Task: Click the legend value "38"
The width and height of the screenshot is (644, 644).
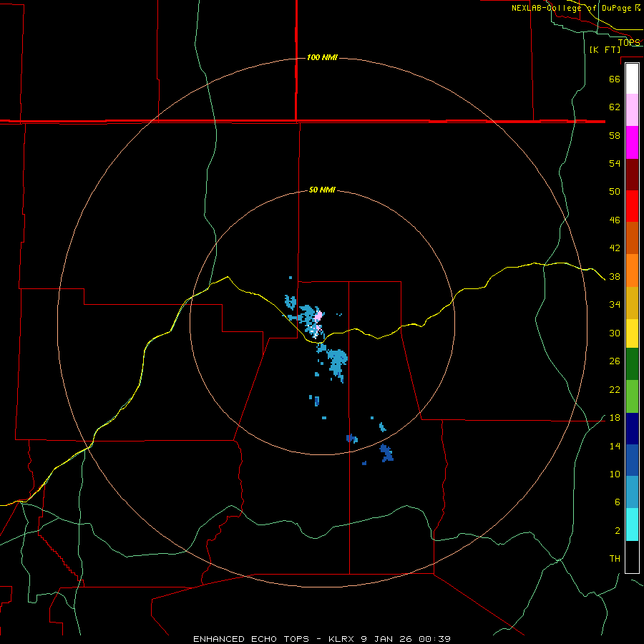Action: (x=615, y=276)
